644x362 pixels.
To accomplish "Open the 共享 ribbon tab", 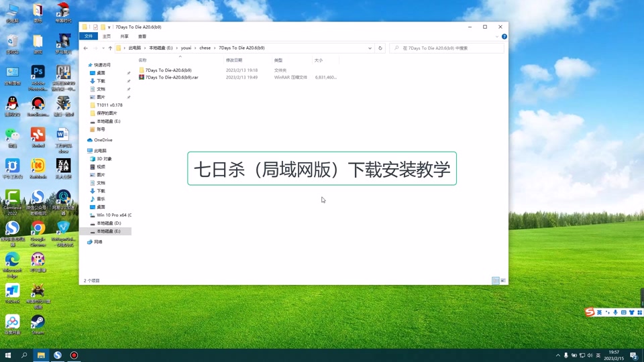I will 124,36.
